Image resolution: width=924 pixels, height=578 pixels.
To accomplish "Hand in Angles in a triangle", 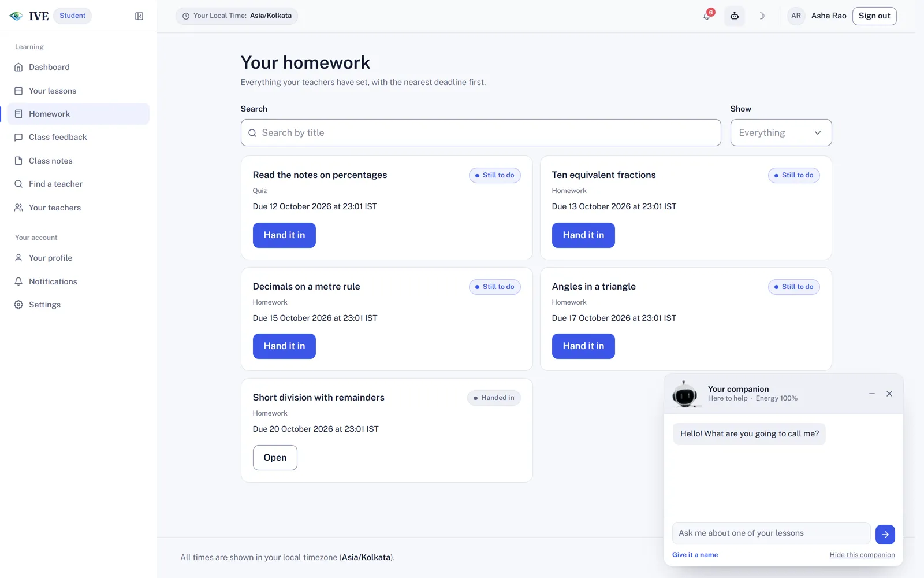I will pyautogui.click(x=583, y=346).
